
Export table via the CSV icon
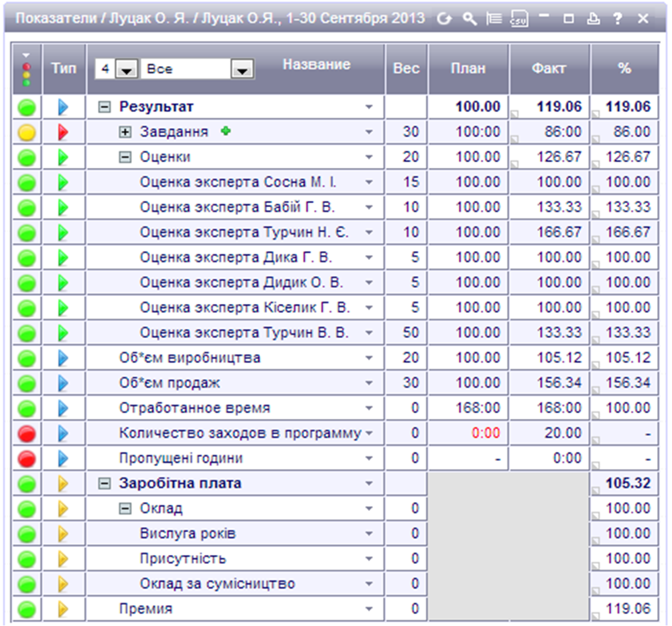coord(519,19)
